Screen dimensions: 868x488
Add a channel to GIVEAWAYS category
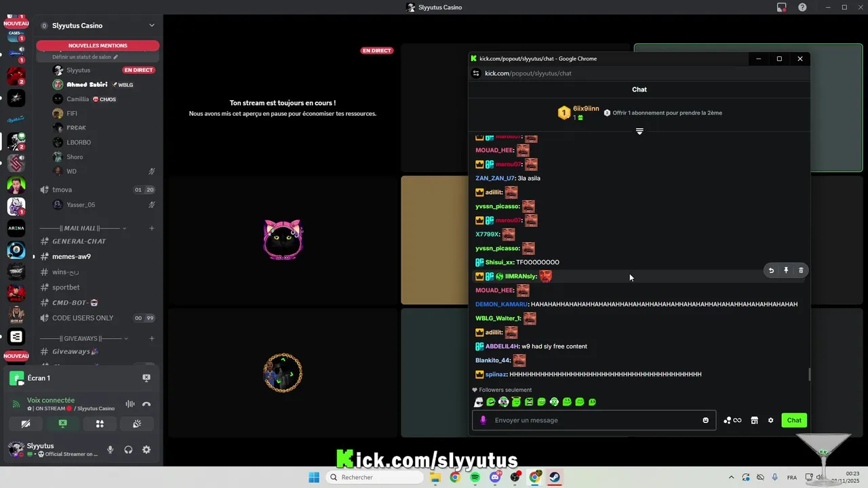(x=152, y=338)
